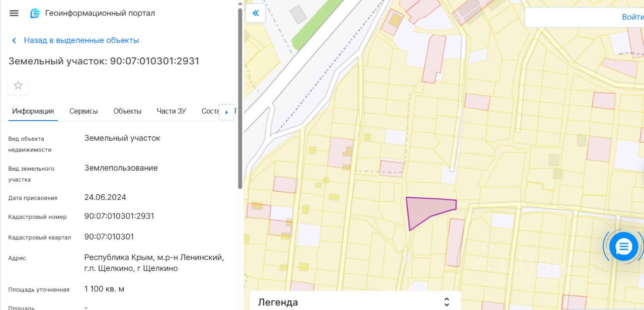Viewport: 644px width, 310px height.
Task: Open the partially hidden Состав tab
Action: (210, 111)
